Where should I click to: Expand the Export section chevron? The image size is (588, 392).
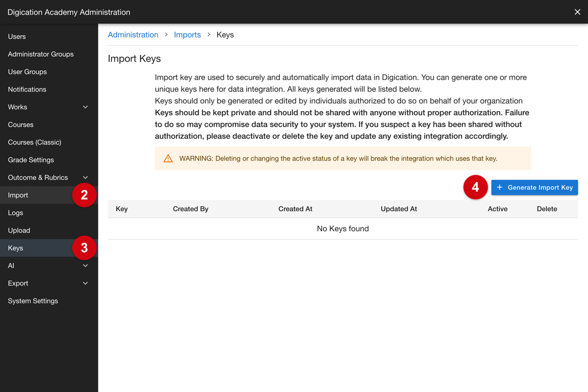pyautogui.click(x=85, y=283)
